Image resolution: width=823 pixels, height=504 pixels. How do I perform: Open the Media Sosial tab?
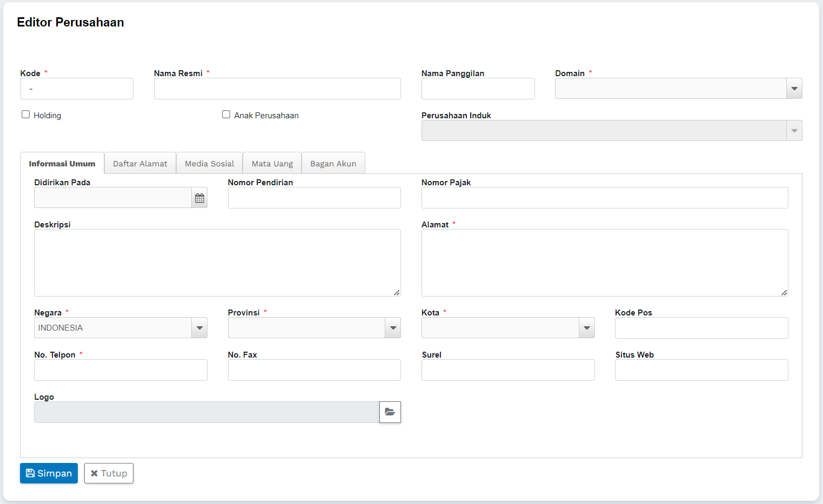209,164
